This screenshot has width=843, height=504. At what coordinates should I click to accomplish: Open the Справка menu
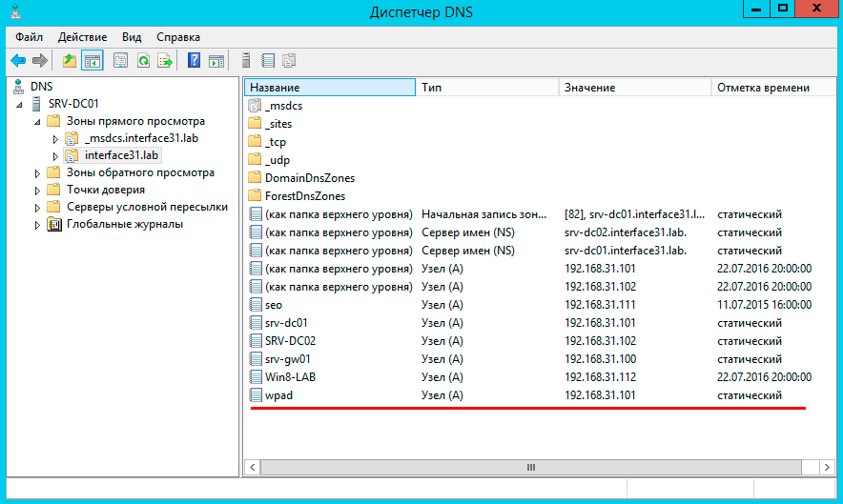tap(178, 37)
